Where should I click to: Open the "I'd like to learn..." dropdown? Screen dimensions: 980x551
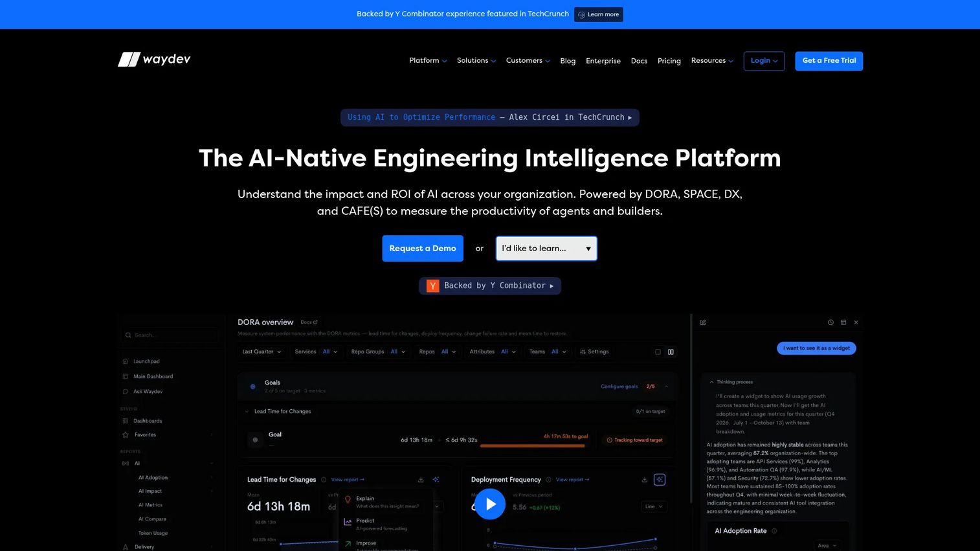[546, 249]
